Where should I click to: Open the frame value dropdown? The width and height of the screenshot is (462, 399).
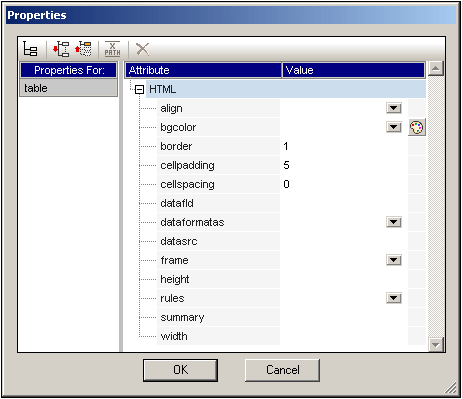coord(394,260)
